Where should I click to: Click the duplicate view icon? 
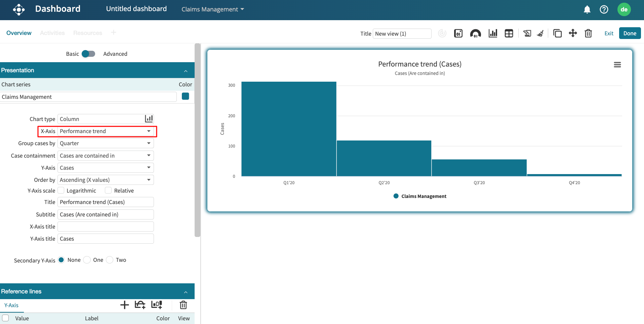pos(557,33)
